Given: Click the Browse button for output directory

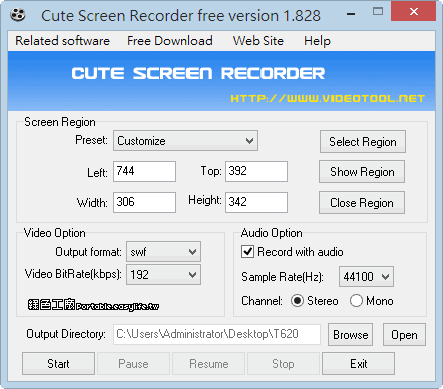Looking at the screenshot, I should click(351, 335).
